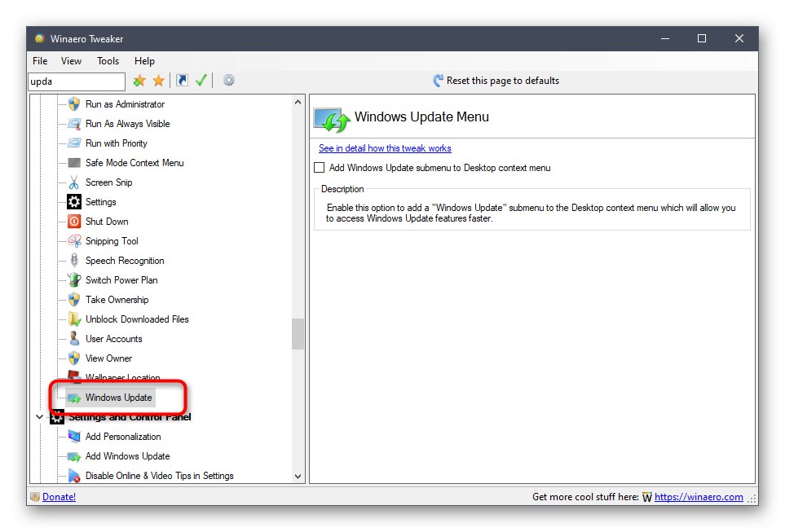The height and width of the screenshot is (532, 785).
Task: Click the add to bookmarks star-plus icon
Action: click(139, 81)
